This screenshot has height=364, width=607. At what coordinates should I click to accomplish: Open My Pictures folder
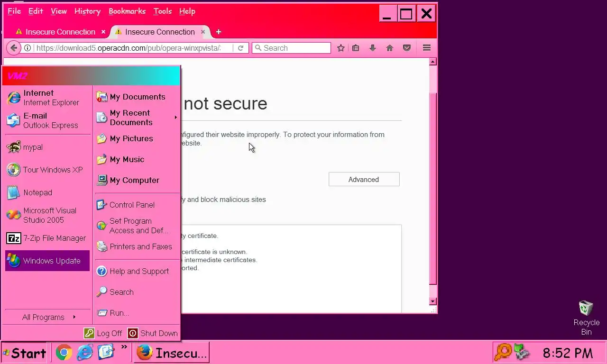[x=137, y=138]
